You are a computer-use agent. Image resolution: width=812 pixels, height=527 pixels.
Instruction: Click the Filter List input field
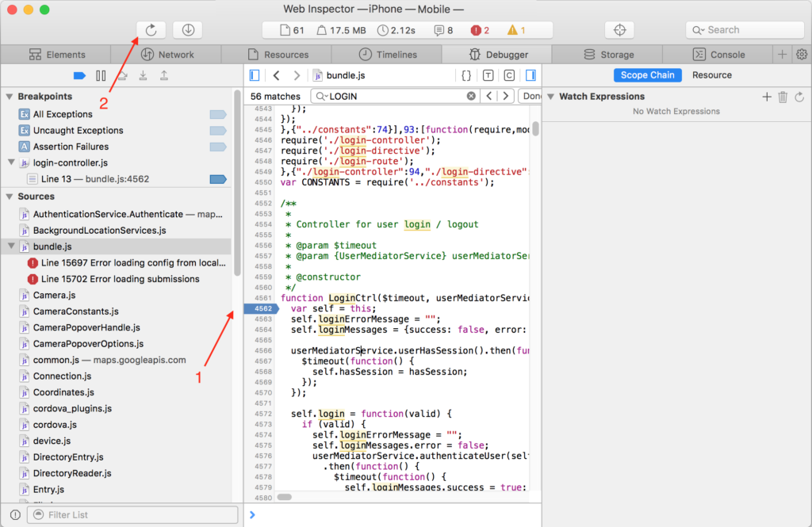tap(132, 514)
